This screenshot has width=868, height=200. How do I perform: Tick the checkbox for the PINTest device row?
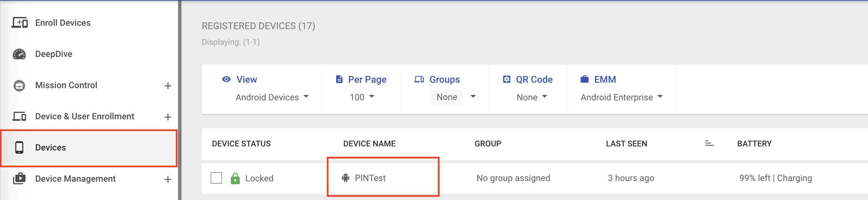[216, 178]
